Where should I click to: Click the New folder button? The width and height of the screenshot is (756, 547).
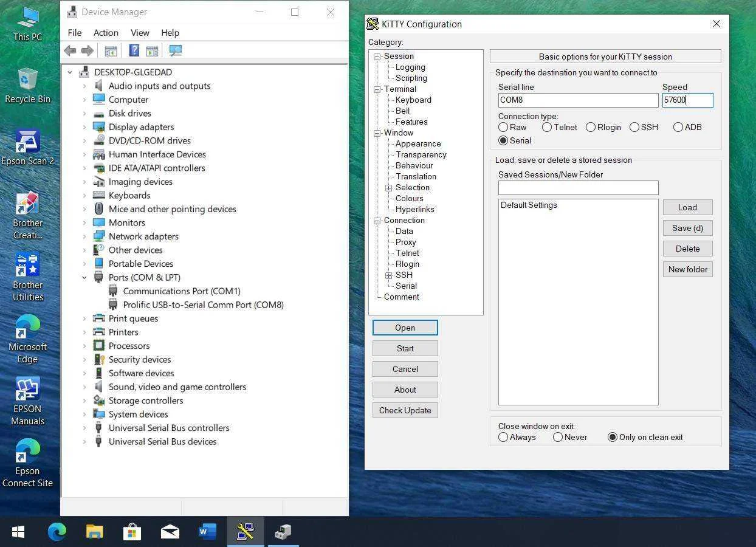tap(687, 269)
